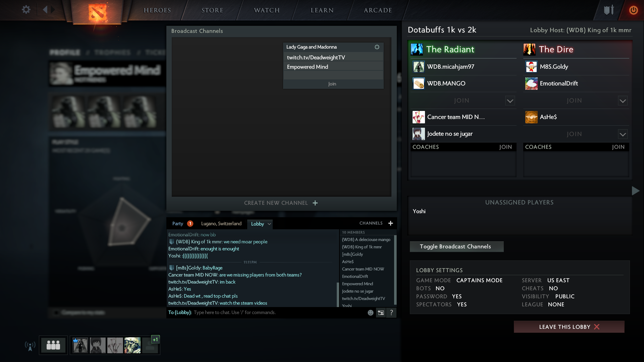The image size is (644, 362).
Task: Click the member list scrollbar
Action: coord(395,269)
